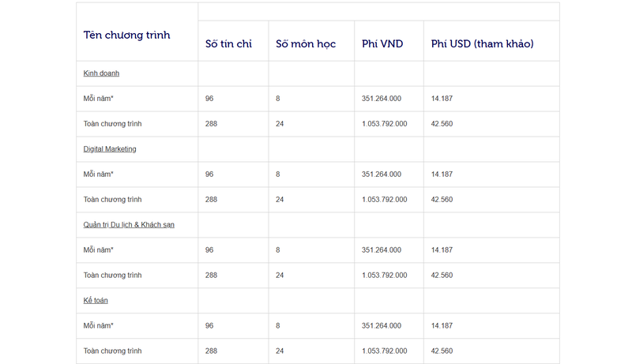Click the Số môn học column header
Screen dimensions: 632x364
(305, 44)
